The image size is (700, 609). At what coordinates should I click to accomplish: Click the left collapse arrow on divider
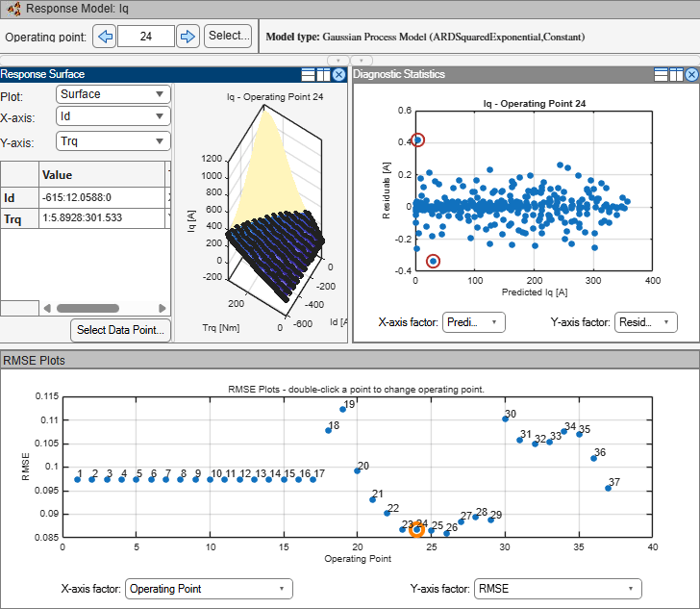tap(337, 60)
